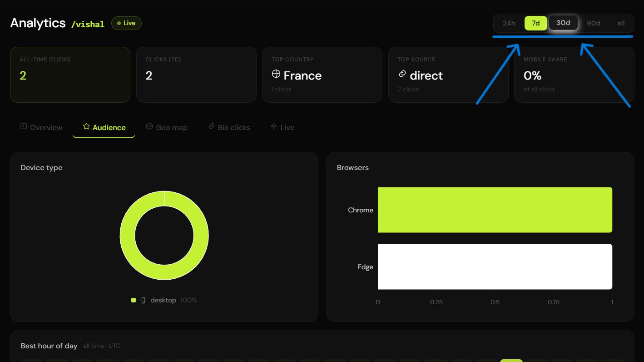The width and height of the screenshot is (644, 362).
Task: Select the 7d time range
Action: pyautogui.click(x=536, y=23)
